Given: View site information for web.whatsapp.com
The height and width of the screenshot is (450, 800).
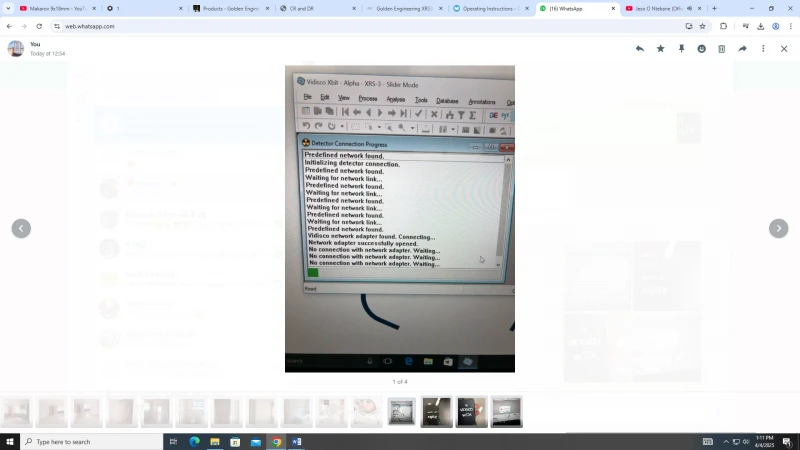Looking at the screenshot, I should click(x=57, y=26).
